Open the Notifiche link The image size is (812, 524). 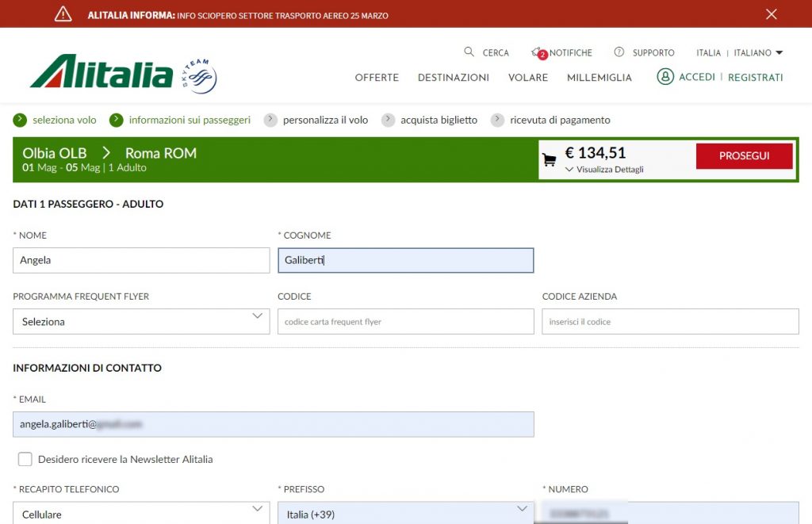click(x=571, y=53)
